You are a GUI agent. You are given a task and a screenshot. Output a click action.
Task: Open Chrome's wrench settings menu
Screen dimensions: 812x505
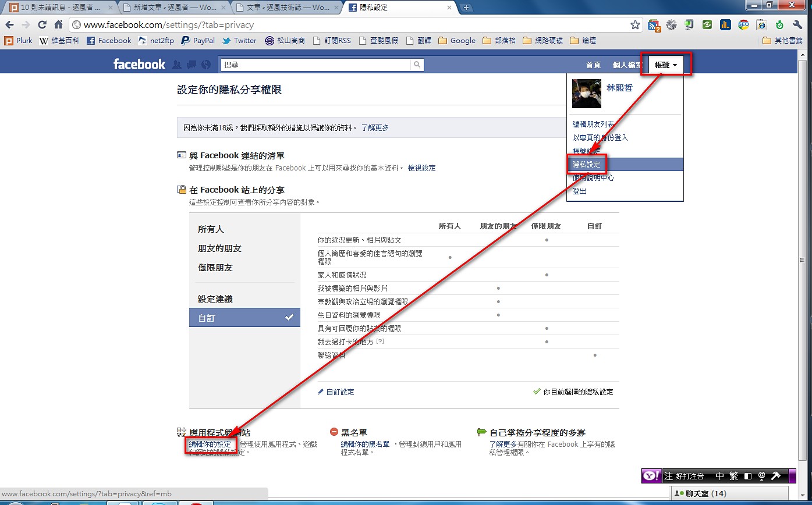797,25
